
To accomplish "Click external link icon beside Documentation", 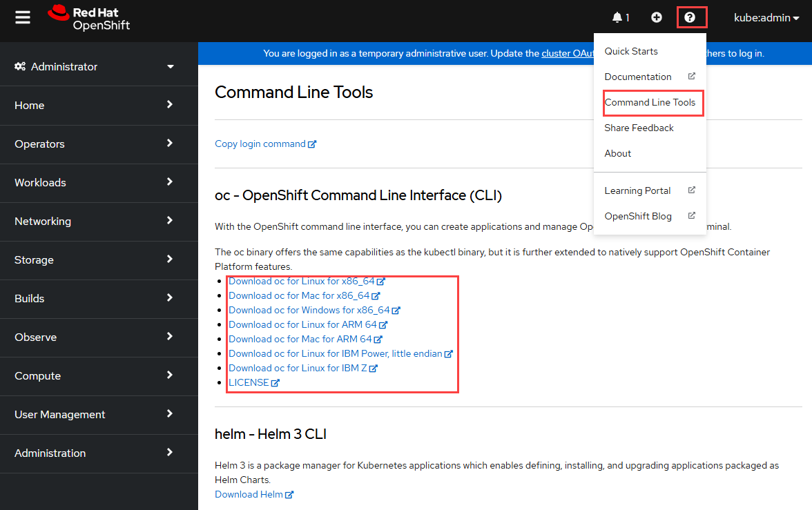I will [x=692, y=77].
